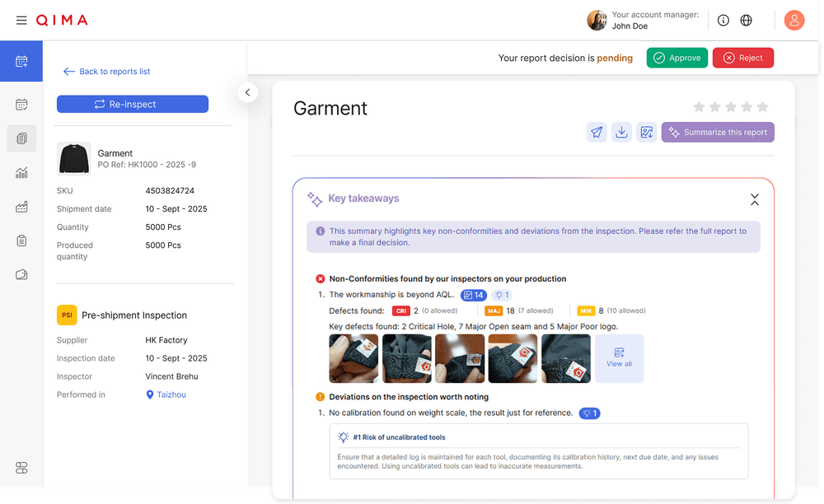Open the hamburger menu

[x=21, y=20]
